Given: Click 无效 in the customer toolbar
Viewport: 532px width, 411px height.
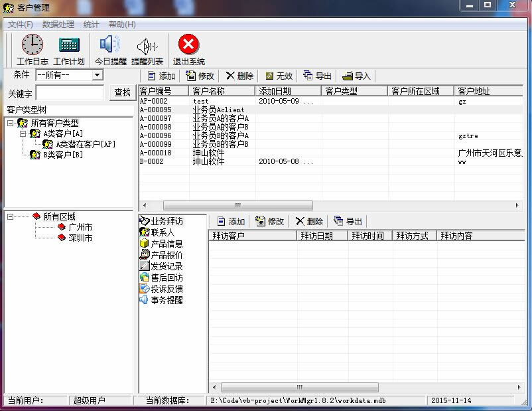Looking at the screenshot, I should (279, 76).
